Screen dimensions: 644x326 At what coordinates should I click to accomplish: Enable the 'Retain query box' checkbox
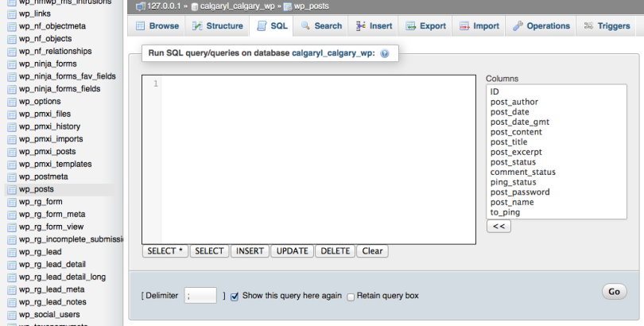(x=351, y=297)
